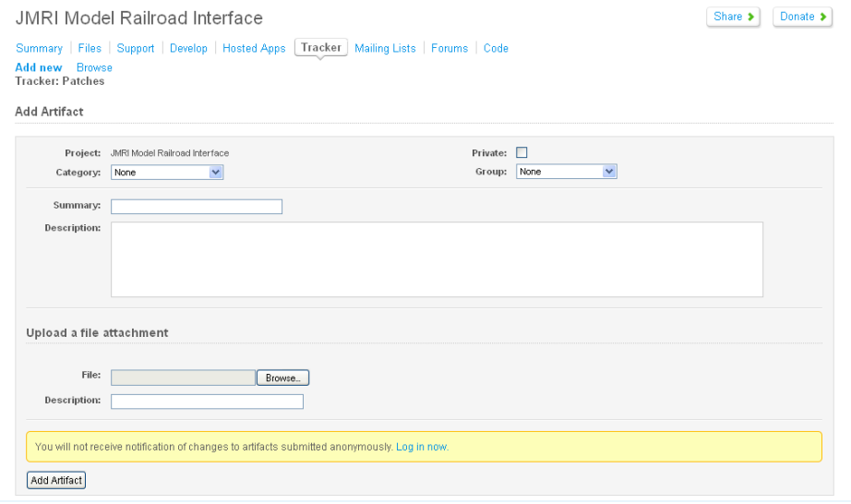The image size is (851, 504).
Task: Click the Share button
Action: pos(734,17)
